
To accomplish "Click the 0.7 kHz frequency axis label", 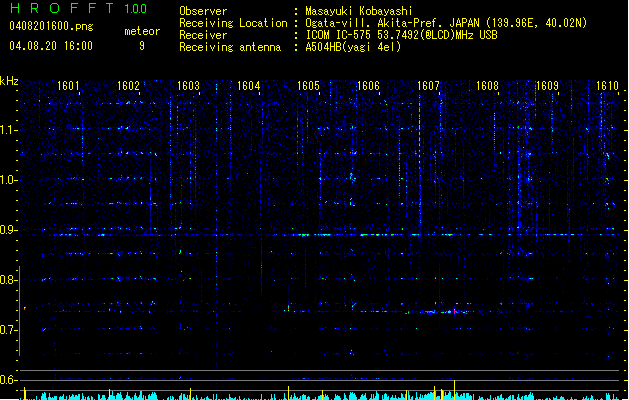I will (x=8, y=330).
